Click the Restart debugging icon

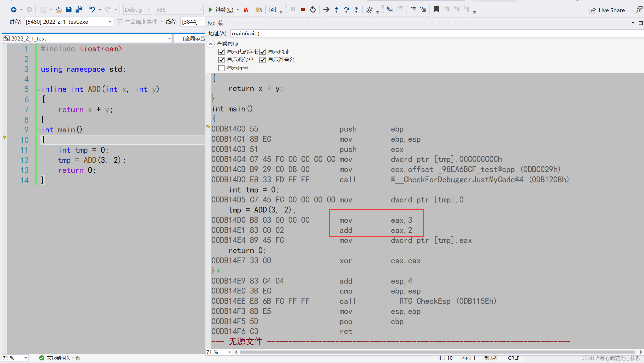tap(313, 10)
